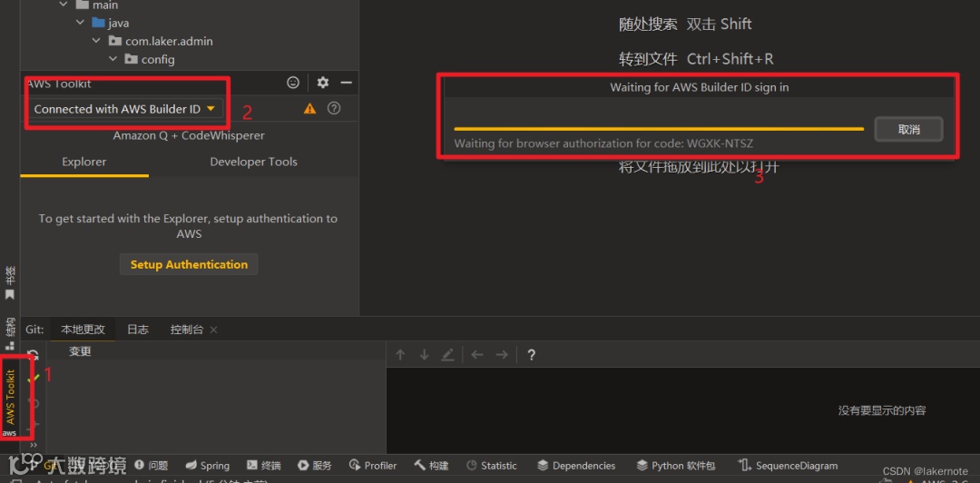The height and width of the screenshot is (483, 980).
Task: Open the Connected with AWS Builder ID dropdown
Action: pos(124,109)
